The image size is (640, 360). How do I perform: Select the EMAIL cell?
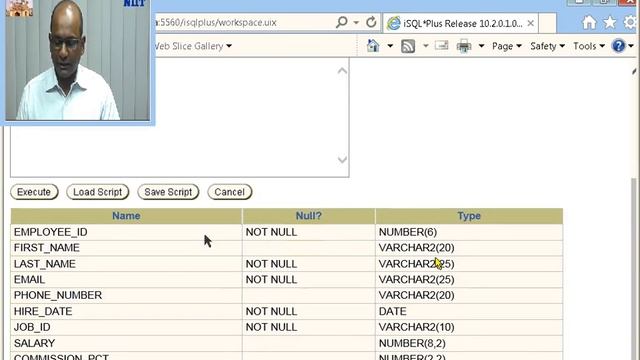click(x=126, y=280)
